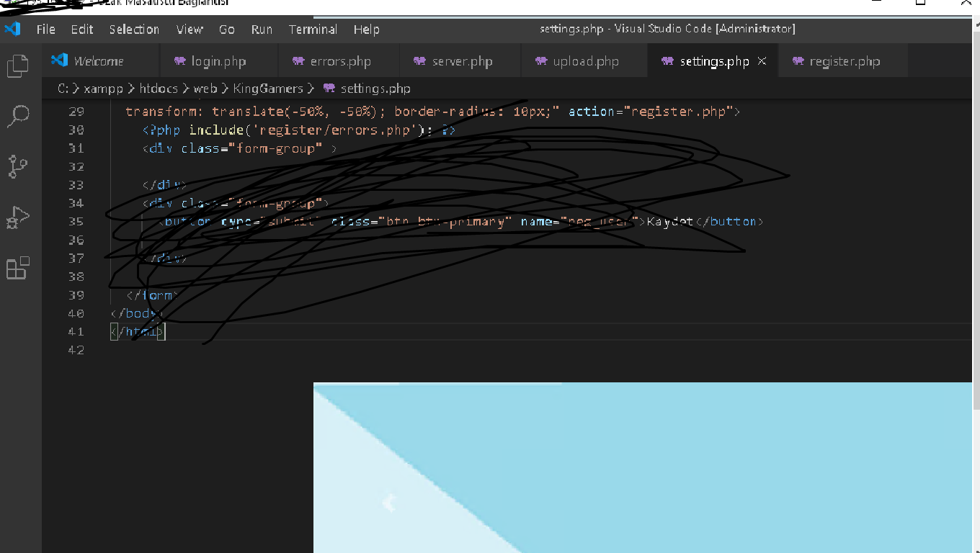
Task: Open the View menu
Action: (x=190, y=30)
